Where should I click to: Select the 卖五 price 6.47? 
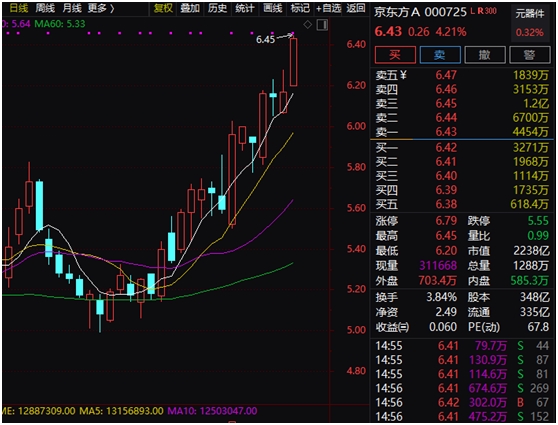[x=446, y=75]
